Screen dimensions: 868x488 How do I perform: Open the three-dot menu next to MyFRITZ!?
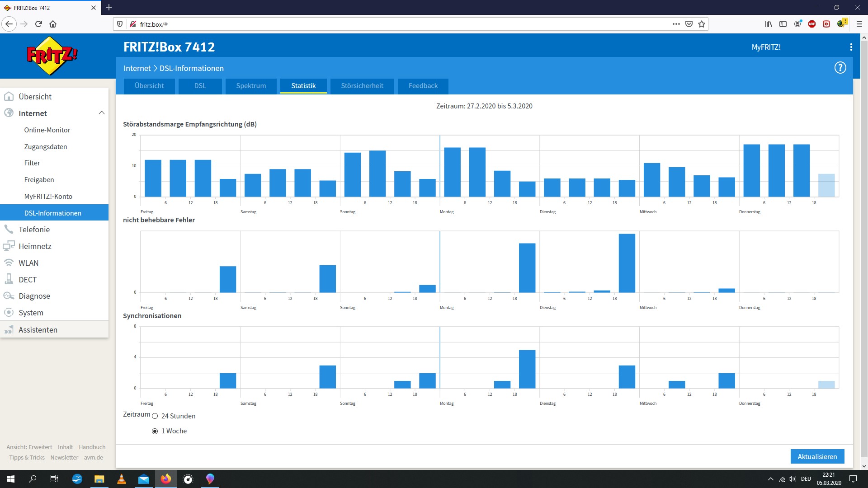tap(851, 47)
